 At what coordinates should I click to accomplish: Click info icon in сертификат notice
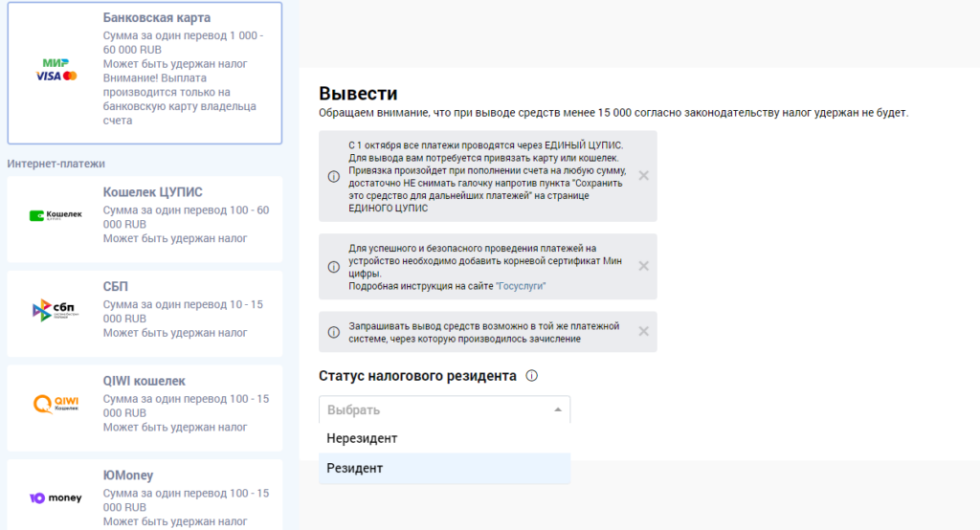[334, 267]
